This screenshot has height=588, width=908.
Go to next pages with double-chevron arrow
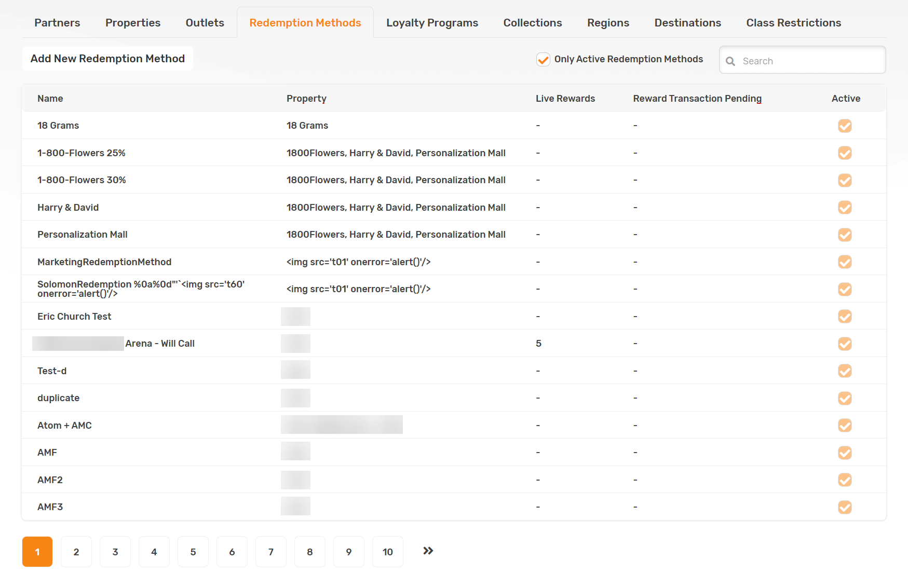(428, 551)
